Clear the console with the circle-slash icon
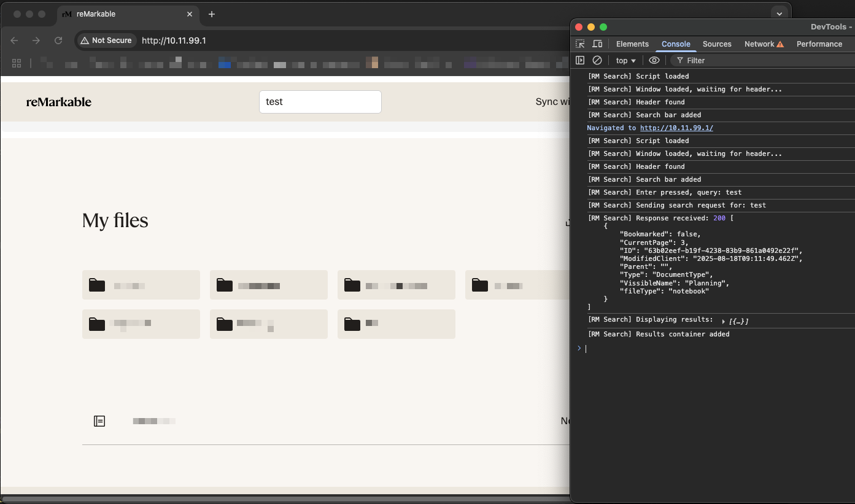 point(597,60)
